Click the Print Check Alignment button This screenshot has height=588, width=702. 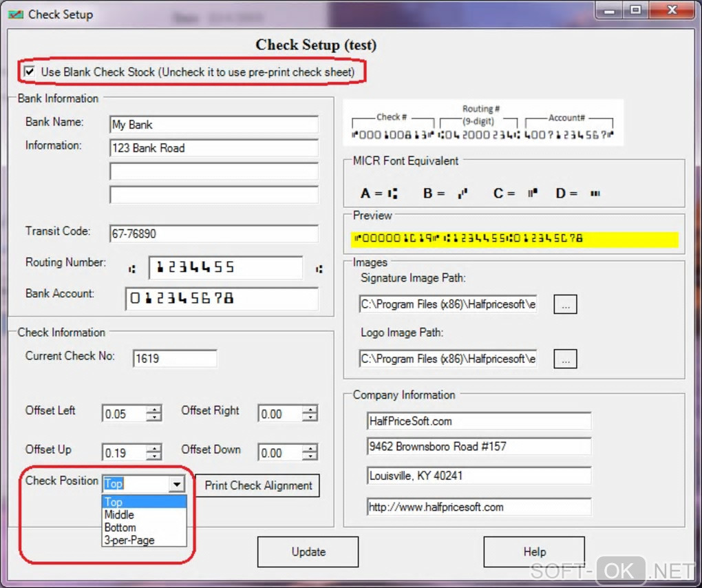coord(257,485)
